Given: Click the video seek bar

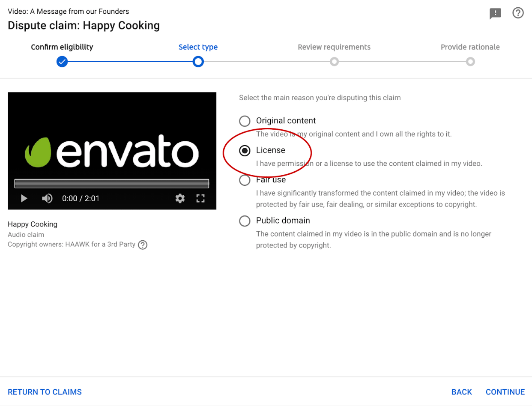Looking at the screenshot, I should tap(111, 183).
